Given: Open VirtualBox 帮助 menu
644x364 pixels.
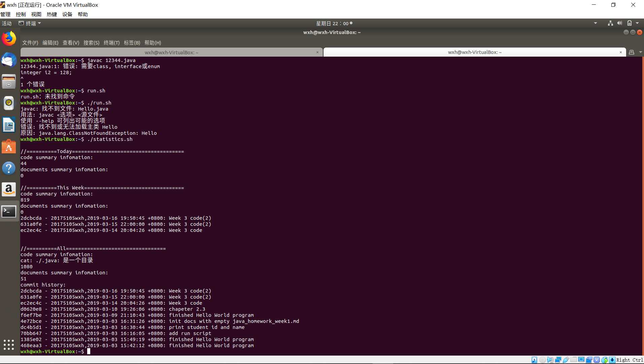Looking at the screenshot, I should 83,14.
